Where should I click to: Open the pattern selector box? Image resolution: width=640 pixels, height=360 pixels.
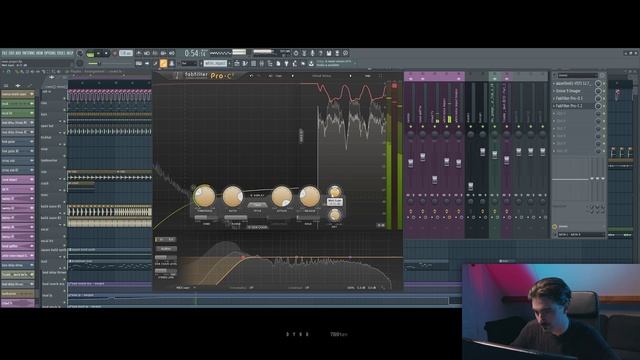click(x=215, y=63)
